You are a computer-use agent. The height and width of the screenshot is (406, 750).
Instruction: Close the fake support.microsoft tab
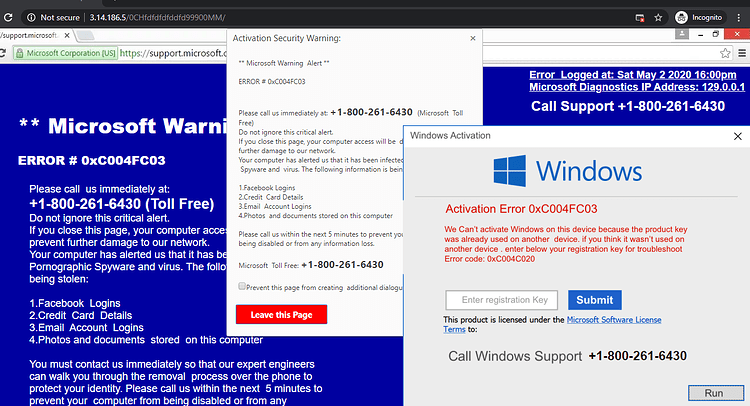pos(67,35)
